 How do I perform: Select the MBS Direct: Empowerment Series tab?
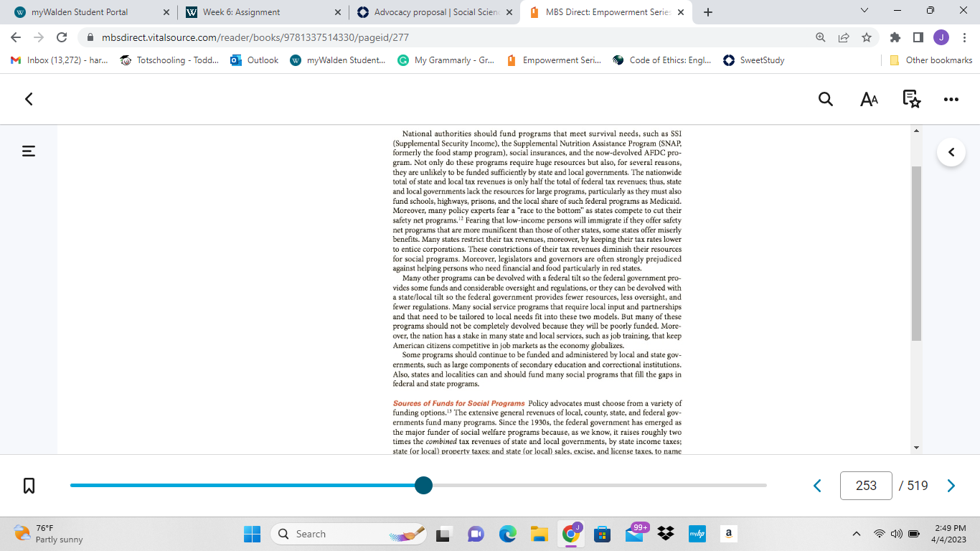pyautogui.click(x=606, y=12)
